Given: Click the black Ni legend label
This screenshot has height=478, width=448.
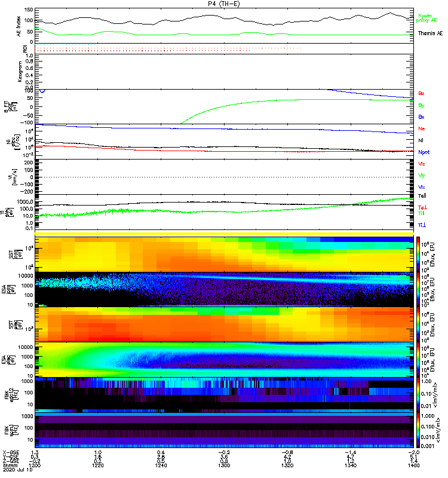Looking at the screenshot, I should coord(421,140).
